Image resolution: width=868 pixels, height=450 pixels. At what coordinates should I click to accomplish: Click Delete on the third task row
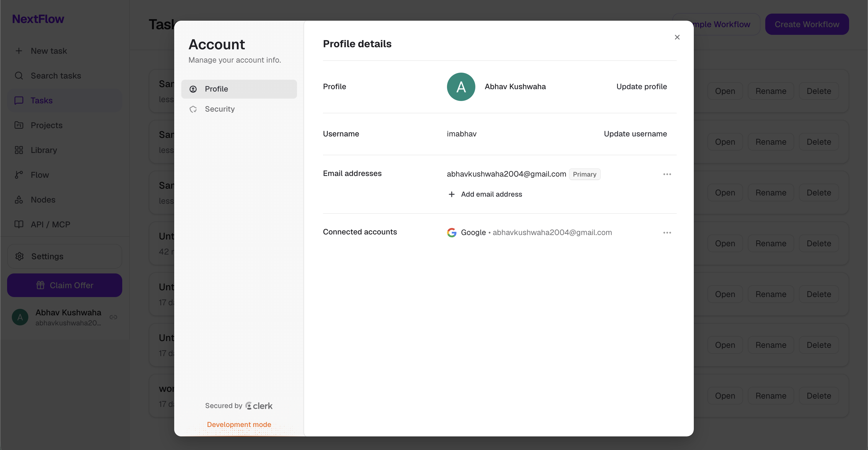click(x=818, y=193)
